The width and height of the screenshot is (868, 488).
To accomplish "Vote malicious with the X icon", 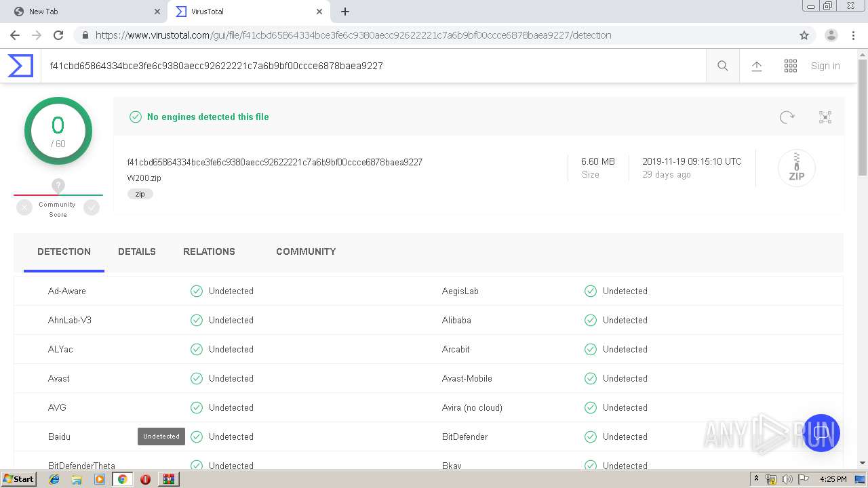I will 24,208.
